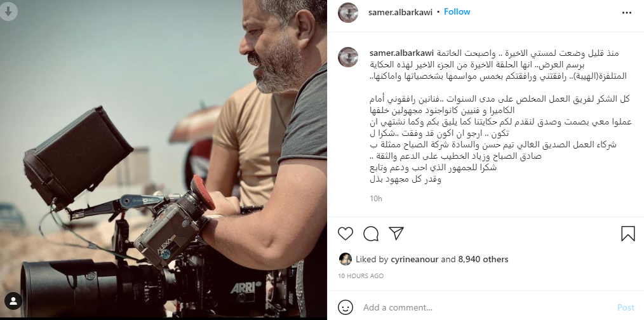
Task: Click the avatar beside the caption
Action: (348, 57)
